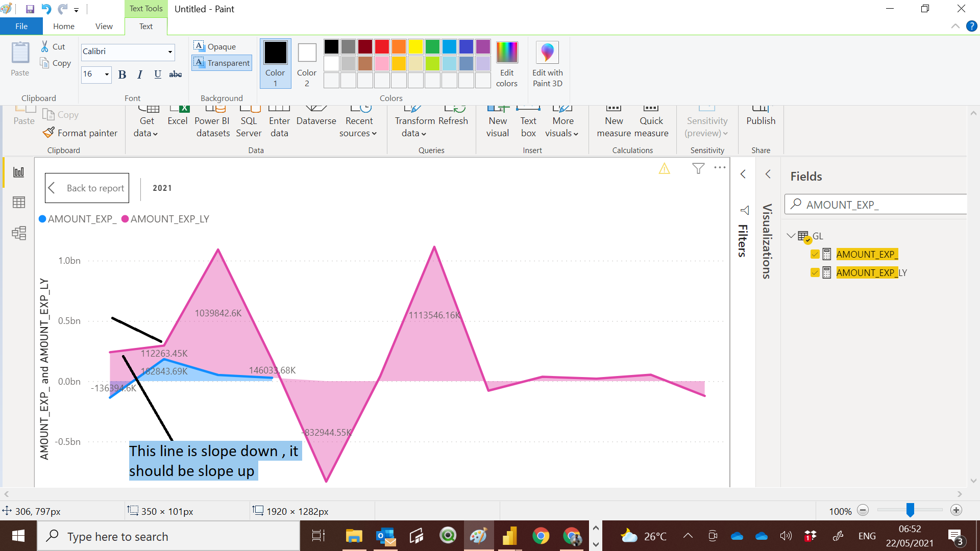The image size is (980, 551).
Task: Click the Undo arrow icon
Action: (x=46, y=9)
